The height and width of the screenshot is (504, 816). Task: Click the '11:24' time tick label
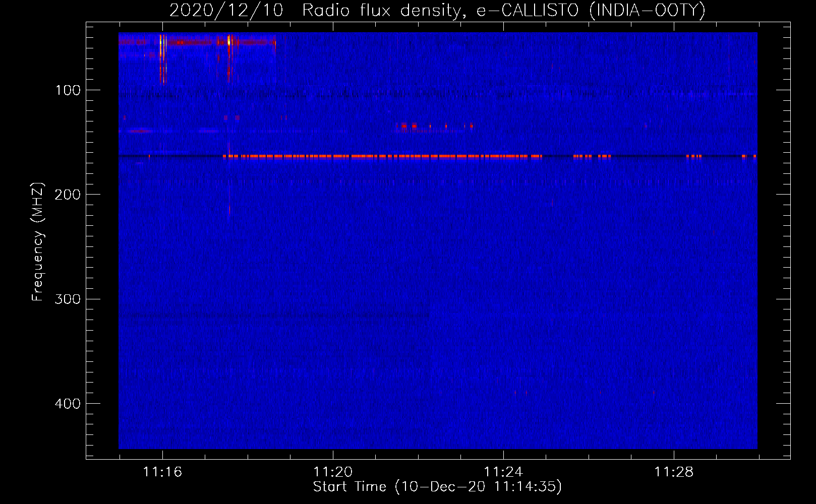(x=503, y=472)
